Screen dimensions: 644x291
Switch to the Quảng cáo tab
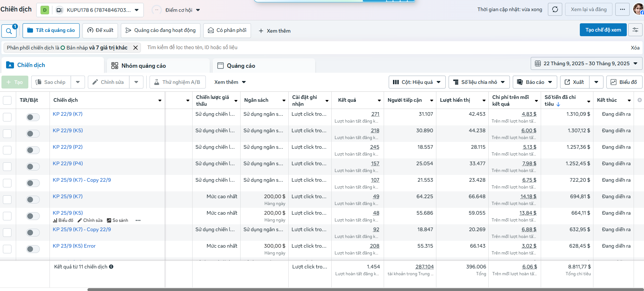click(264, 66)
